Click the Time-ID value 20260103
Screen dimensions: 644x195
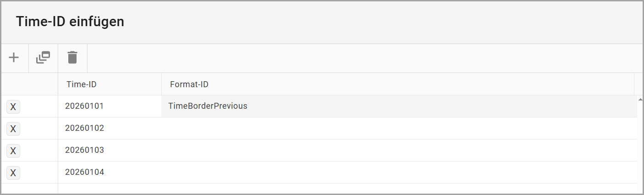(85, 150)
